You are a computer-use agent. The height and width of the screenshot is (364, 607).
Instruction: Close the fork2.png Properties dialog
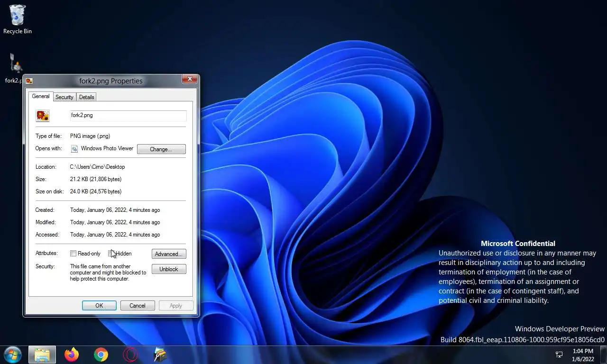[x=190, y=79]
